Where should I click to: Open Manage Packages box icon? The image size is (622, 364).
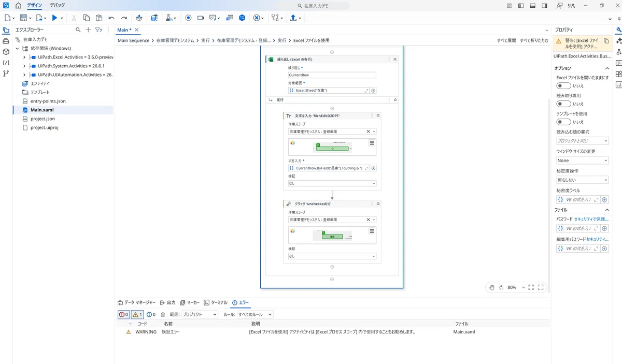point(139,18)
